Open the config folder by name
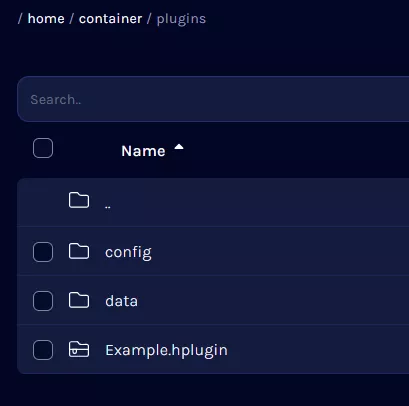This screenshot has width=409, height=406. click(128, 252)
